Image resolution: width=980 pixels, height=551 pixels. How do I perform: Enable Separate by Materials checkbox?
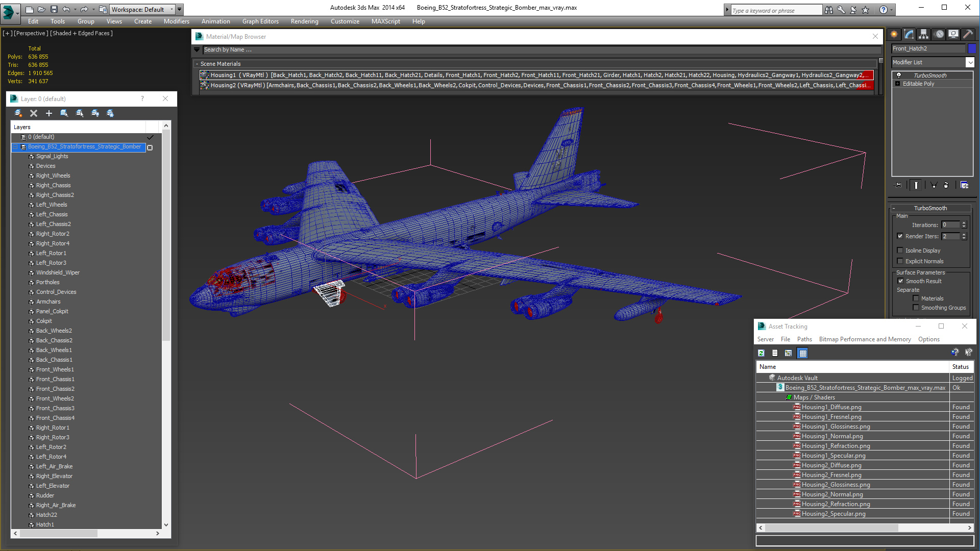point(916,298)
